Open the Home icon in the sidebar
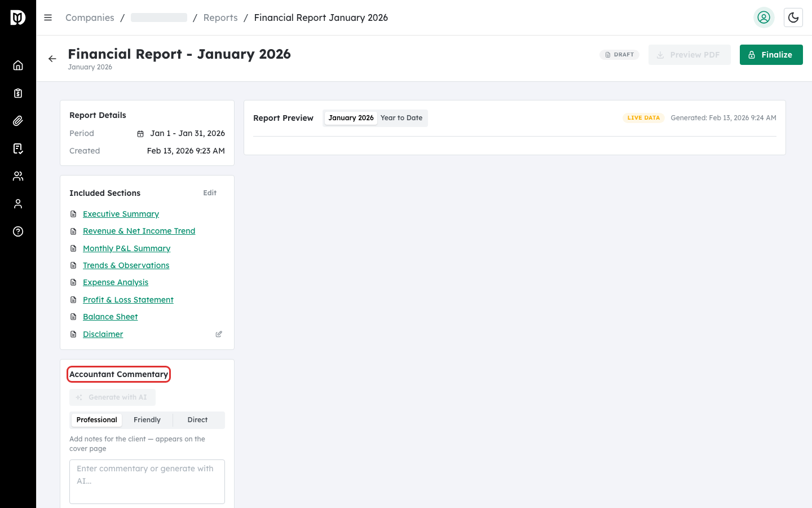Screen dimensions: 812x508 point(17,65)
